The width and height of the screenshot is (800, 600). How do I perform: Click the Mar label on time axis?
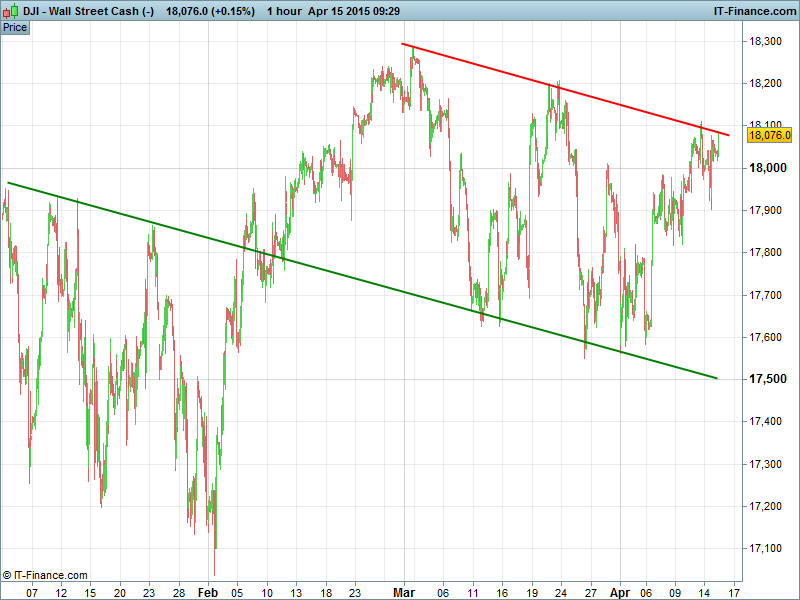[x=404, y=593]
